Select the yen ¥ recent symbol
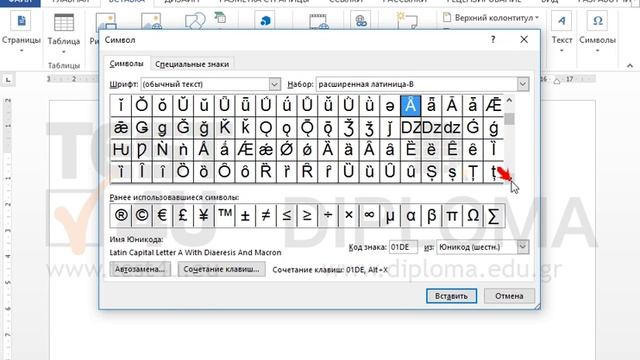 coord(204,216)
